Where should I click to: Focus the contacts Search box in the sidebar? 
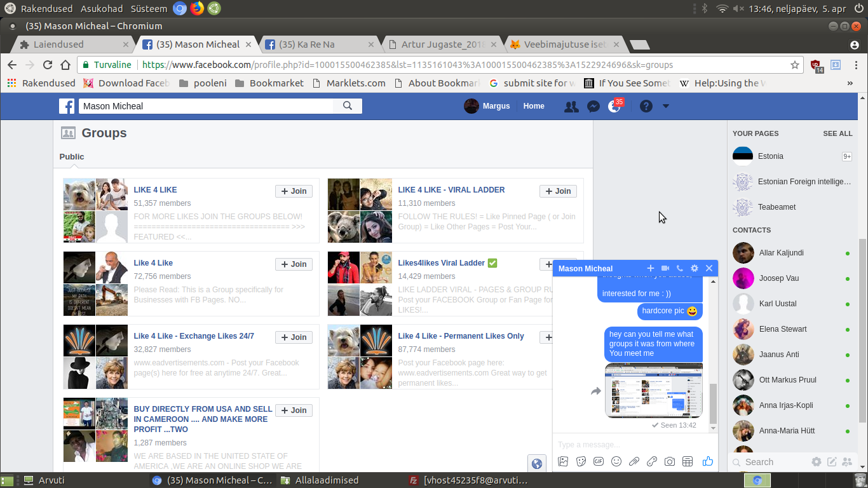[768, 462]
